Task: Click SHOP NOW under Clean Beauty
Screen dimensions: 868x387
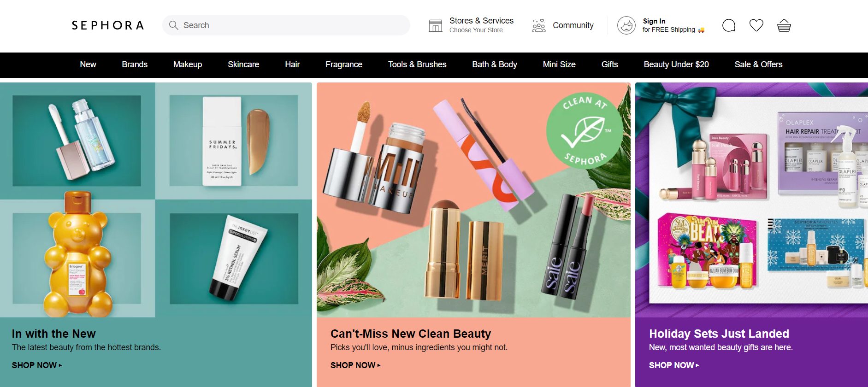Action: pos(355,365)
